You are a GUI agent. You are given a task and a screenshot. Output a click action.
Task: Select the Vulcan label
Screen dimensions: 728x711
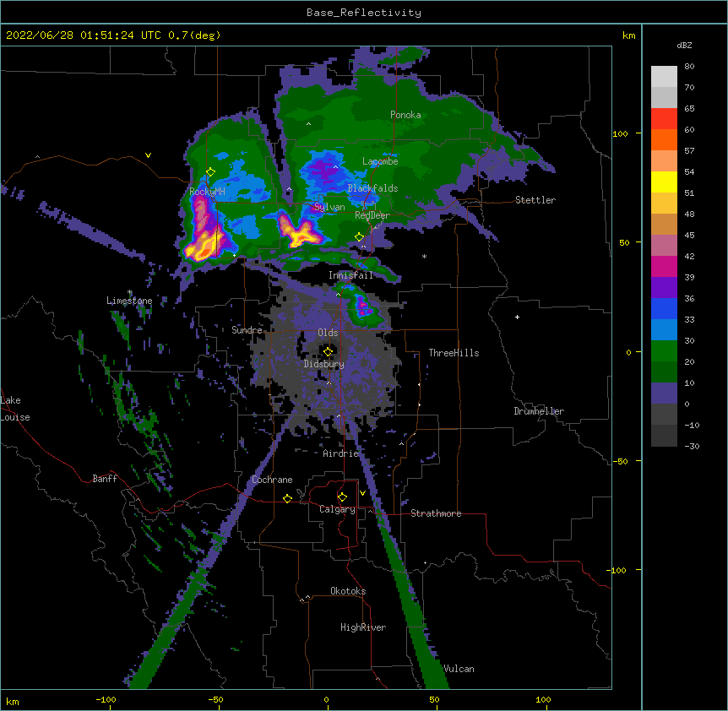pyautogui.click(x=459, y=669)
